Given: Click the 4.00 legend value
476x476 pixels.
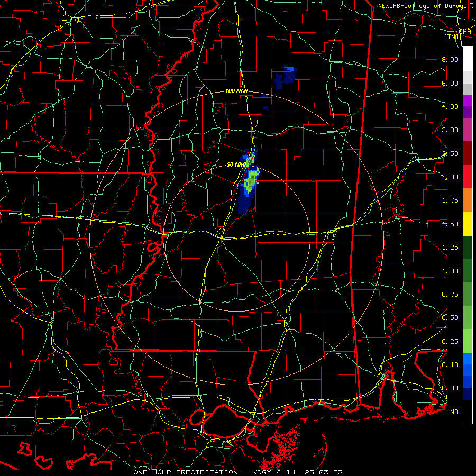Looking at the screenshot, I should 450,106.
